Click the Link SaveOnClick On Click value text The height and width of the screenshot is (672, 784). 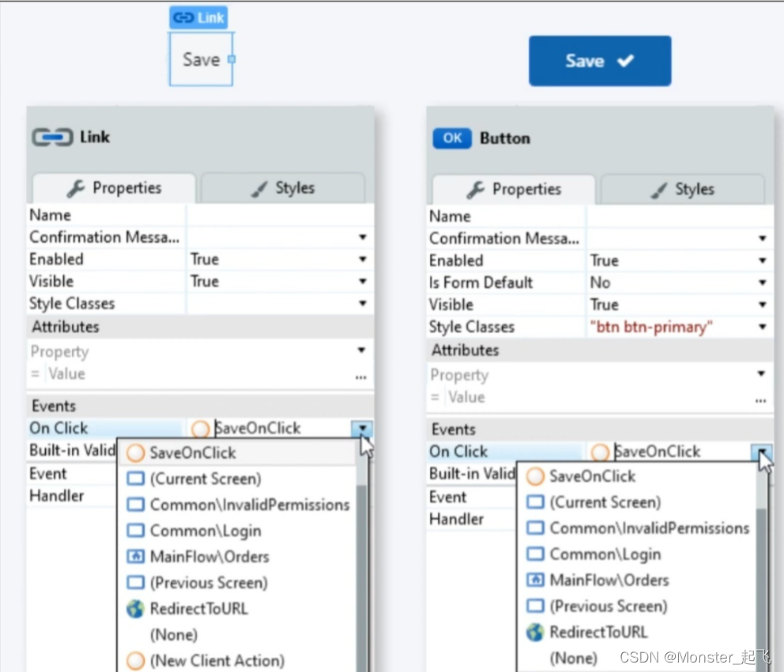[258, 428]
